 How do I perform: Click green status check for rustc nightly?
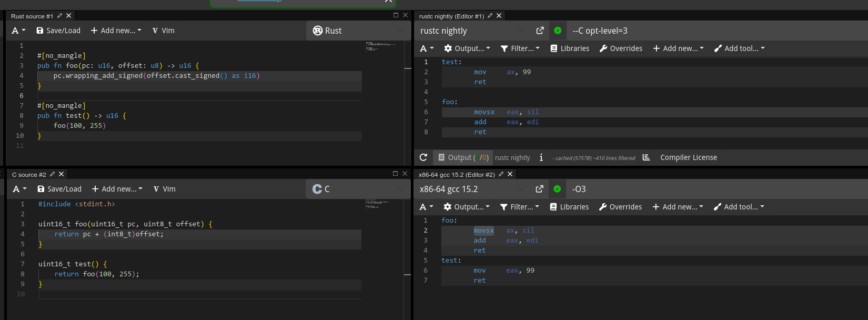(558, 31)
